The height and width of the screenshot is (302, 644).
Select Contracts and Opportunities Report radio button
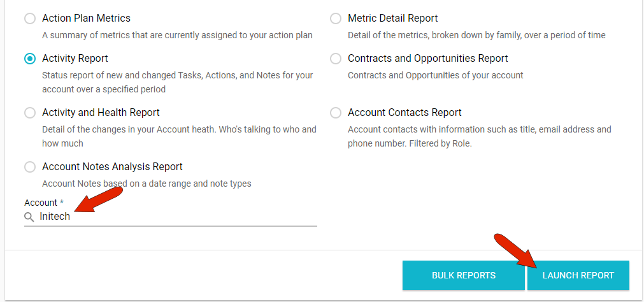pos(336,59)
